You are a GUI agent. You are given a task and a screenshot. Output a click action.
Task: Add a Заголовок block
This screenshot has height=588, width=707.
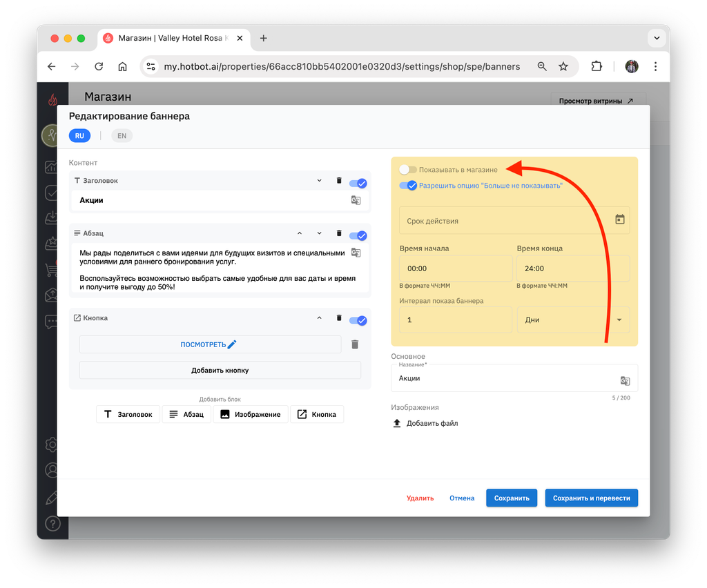point(128,414)
